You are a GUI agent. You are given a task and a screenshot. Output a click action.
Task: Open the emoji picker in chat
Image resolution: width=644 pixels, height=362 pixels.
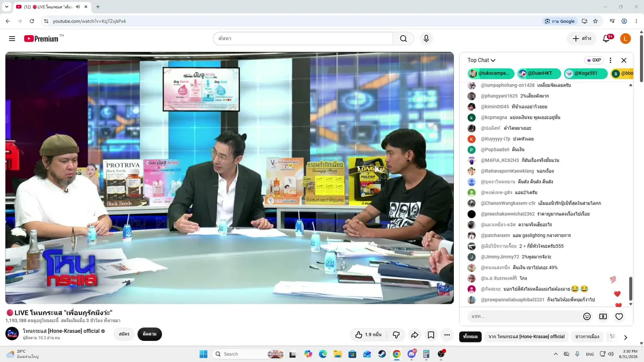(587, 316)
